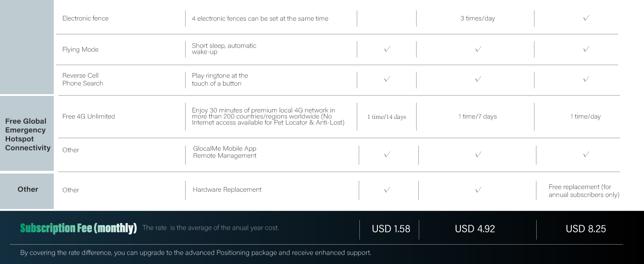This screenshot has height=264, width=644.
Task: Click the Free 4G Unlimited feature label
Action: tap(88, 117)
